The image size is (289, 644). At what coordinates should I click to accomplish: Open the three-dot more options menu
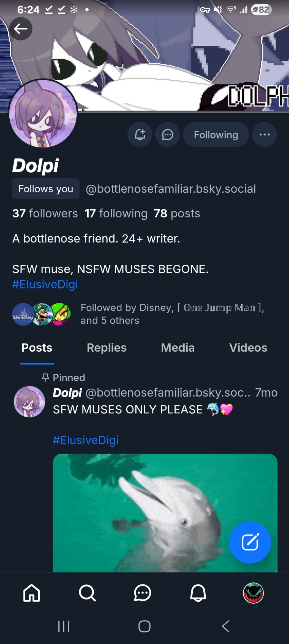(264, 135)
